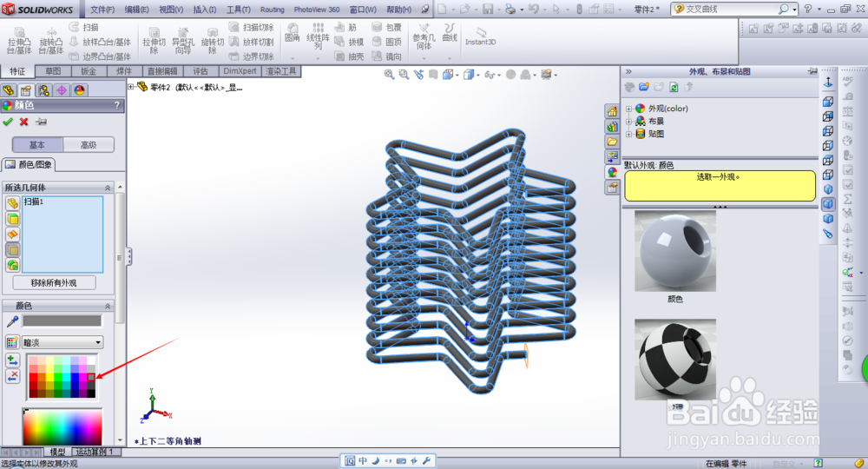Open the Insert (插入) menu

pyautogui.click(x=205, y=10)
